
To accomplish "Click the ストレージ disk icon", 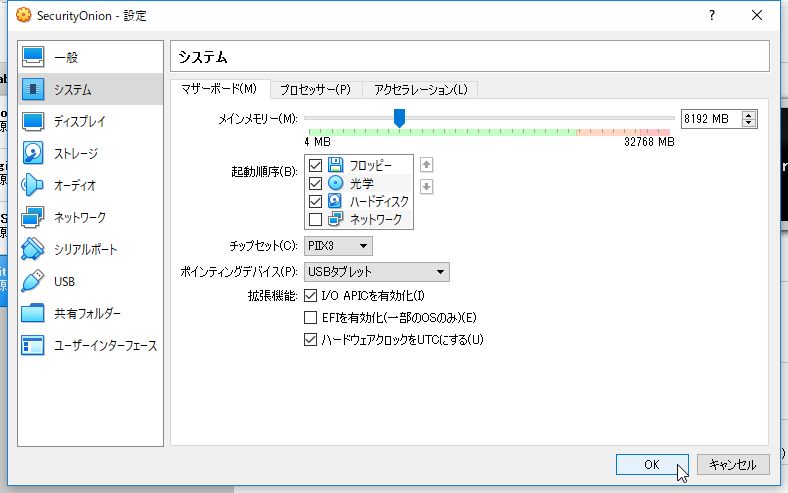I will pyautogui.click(x=33, y=153).
